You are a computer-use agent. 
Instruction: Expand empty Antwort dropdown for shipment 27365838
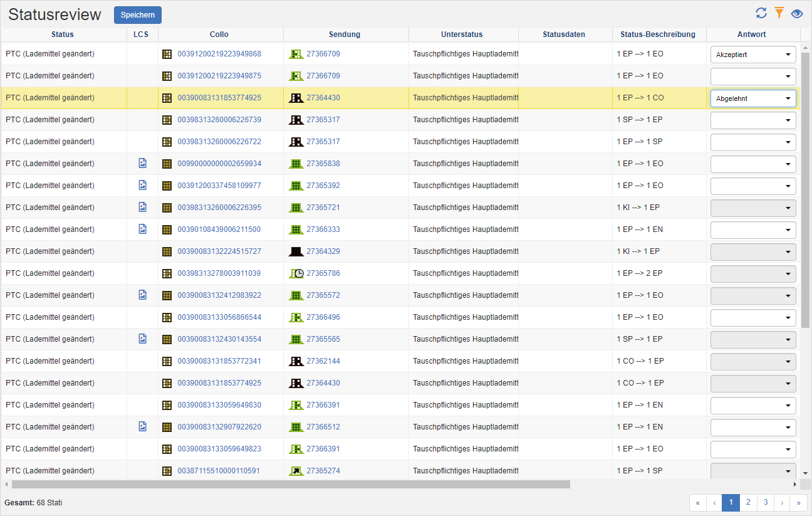coord(752,164)
